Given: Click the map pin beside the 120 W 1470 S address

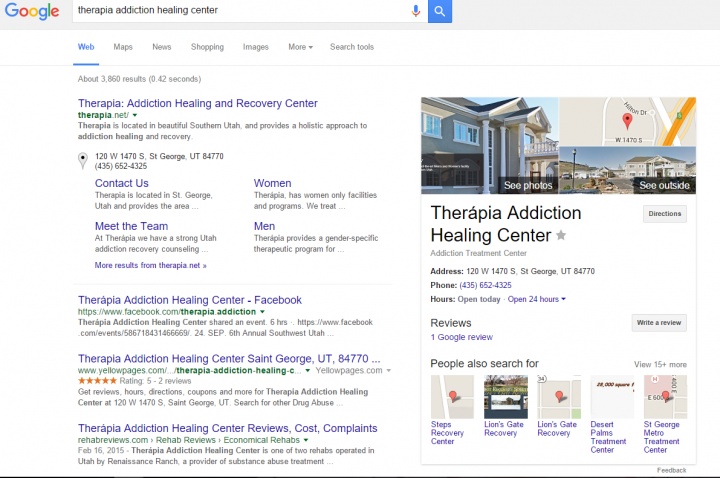Looking at the screenshot, I should point(83,161).
